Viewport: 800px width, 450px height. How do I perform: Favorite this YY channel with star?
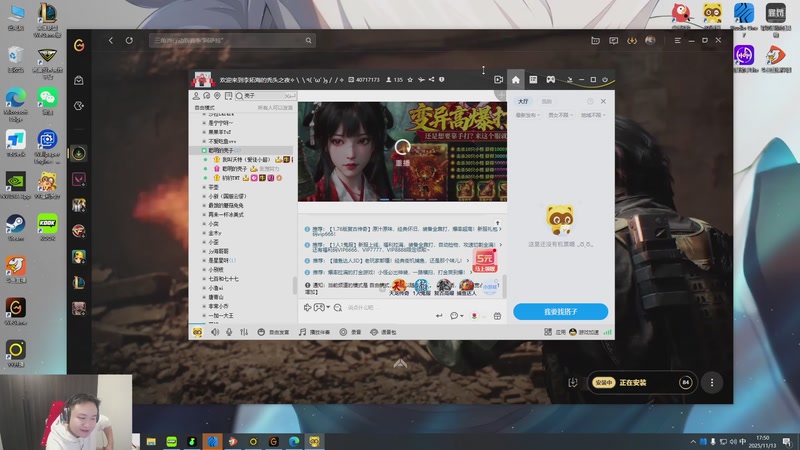pos(410,80)
